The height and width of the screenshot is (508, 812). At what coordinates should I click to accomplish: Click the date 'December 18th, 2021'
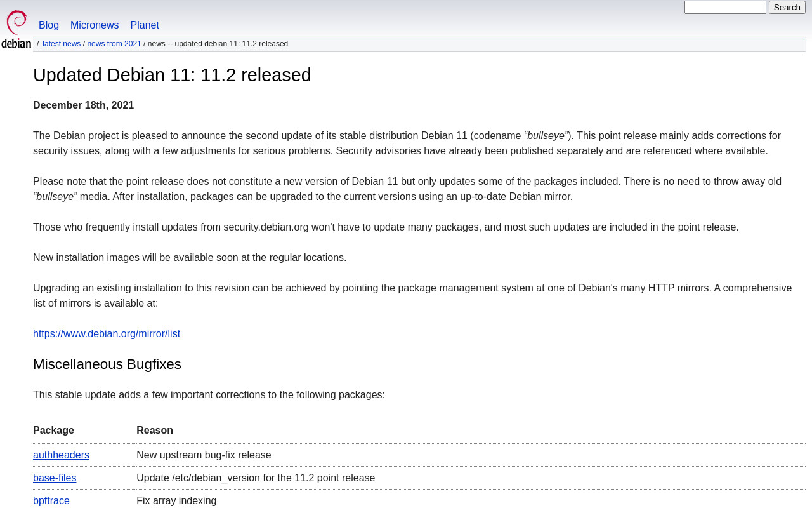coord(84,105)
